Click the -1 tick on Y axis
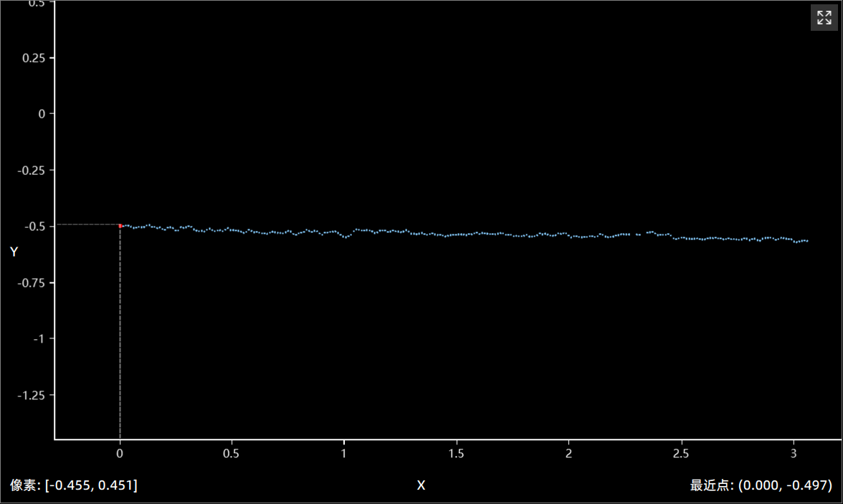Image resolution: width=843 pixels, height=504 pixels. pos(39,338)
